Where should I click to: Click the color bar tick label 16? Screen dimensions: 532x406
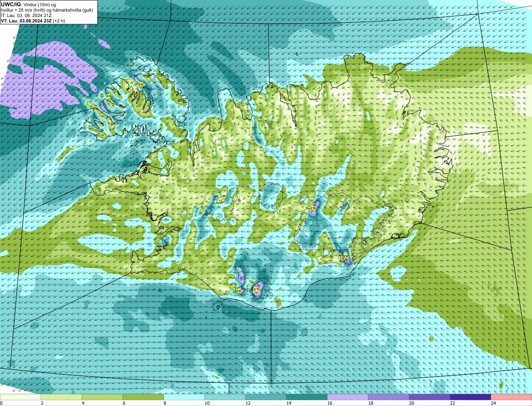pyautogui.click(x=330, y=403)
